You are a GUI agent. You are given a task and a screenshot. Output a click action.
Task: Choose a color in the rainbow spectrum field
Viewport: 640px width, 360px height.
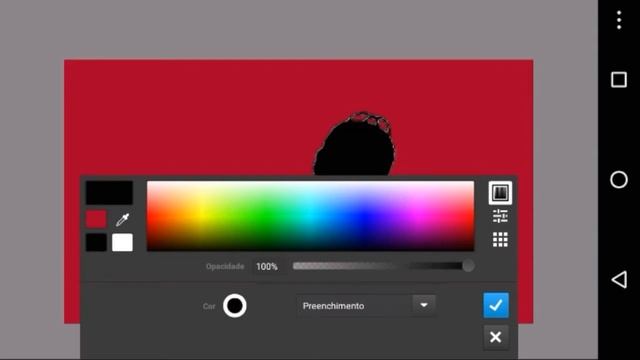coord(310,216)
